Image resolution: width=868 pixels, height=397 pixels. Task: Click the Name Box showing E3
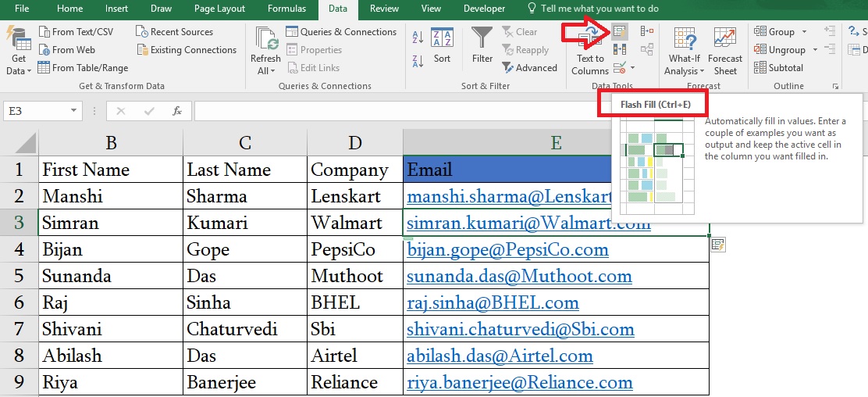35,111
